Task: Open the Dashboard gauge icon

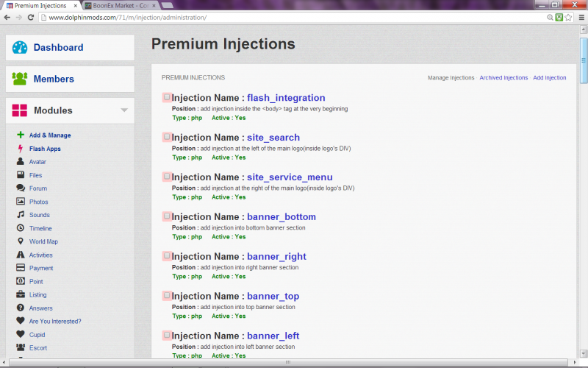Action: point(20,48)
